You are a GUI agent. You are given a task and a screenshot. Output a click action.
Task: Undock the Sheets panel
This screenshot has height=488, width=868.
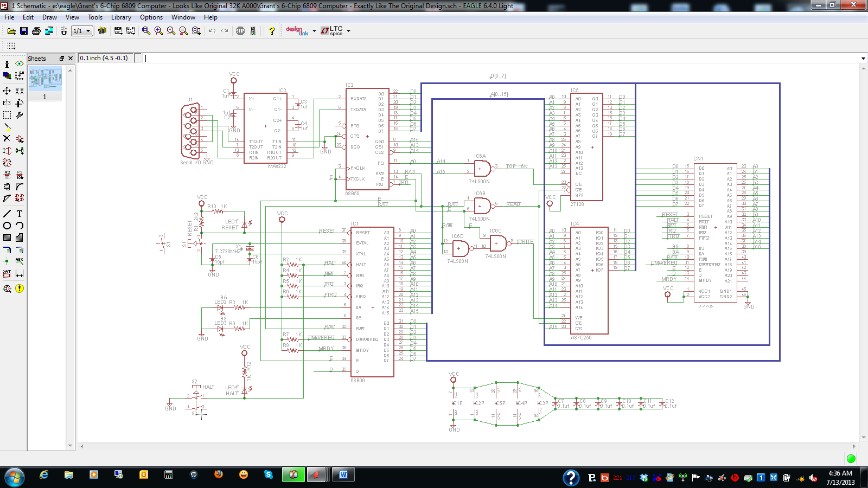click(62, 59)
